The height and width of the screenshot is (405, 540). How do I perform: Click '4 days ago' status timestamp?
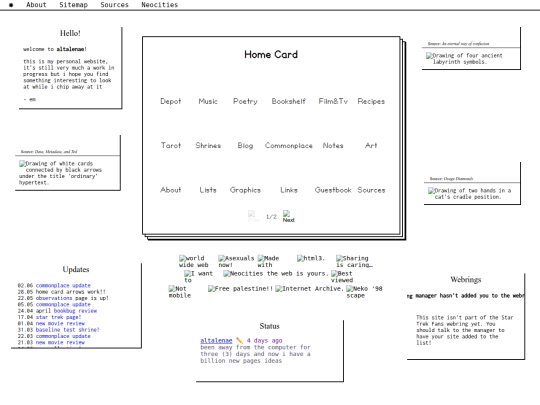(264, 341)
